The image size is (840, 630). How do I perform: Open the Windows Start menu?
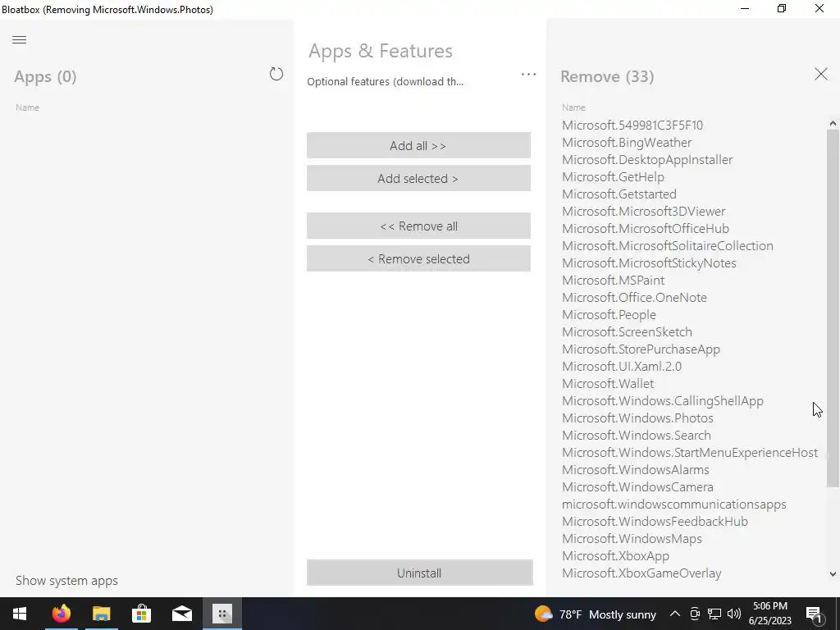(20, 614)
